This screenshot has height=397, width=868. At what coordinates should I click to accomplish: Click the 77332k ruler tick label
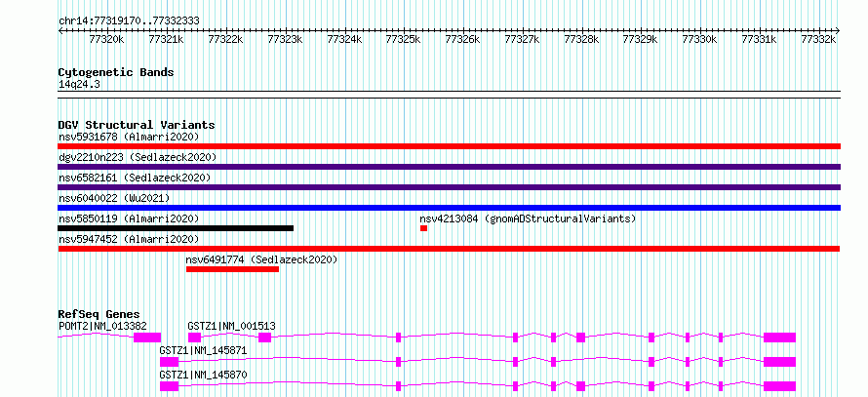818,39
